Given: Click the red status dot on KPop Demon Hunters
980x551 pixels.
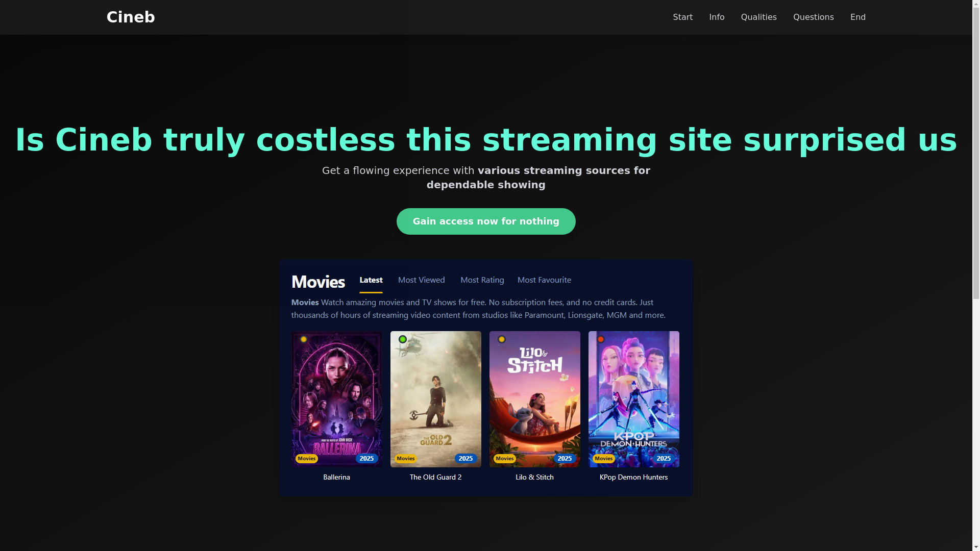Looking at the screenshot, I should pyautogui.click(x=601, y=339).
